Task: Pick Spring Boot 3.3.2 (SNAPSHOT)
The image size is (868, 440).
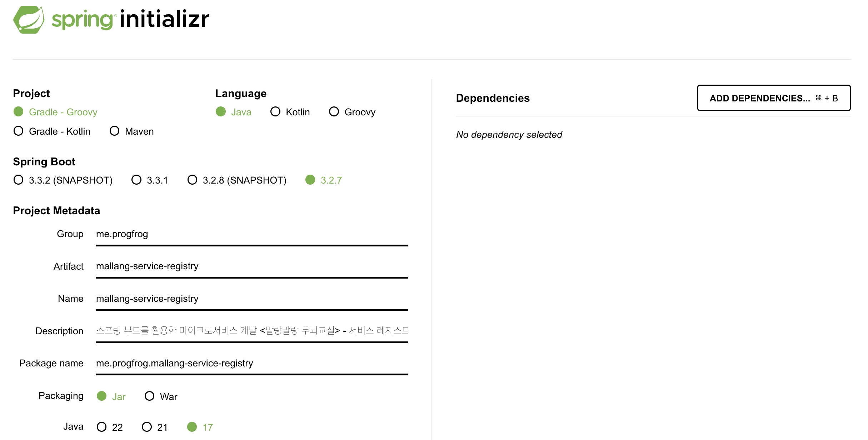Action: (19, 180)
